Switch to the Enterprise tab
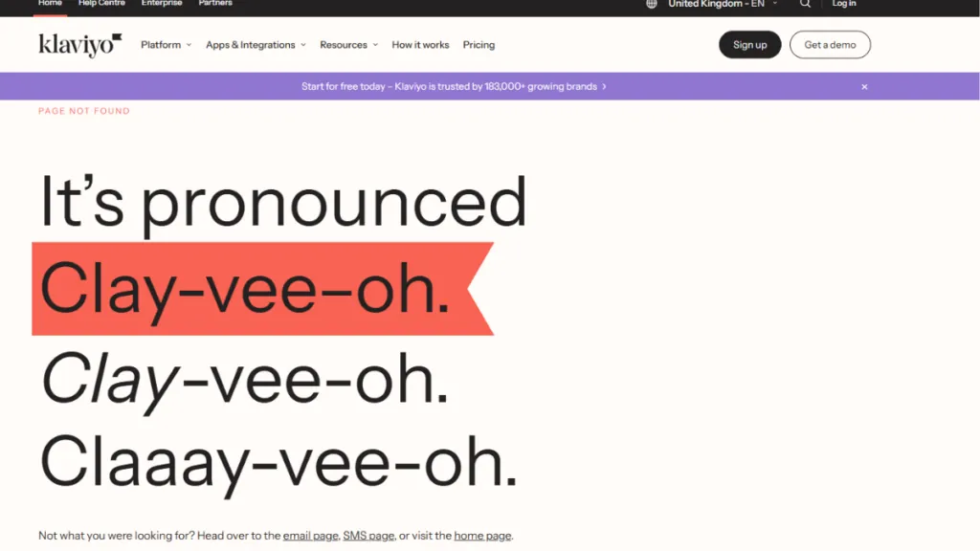The image size is (980, 551). [162, 4]
